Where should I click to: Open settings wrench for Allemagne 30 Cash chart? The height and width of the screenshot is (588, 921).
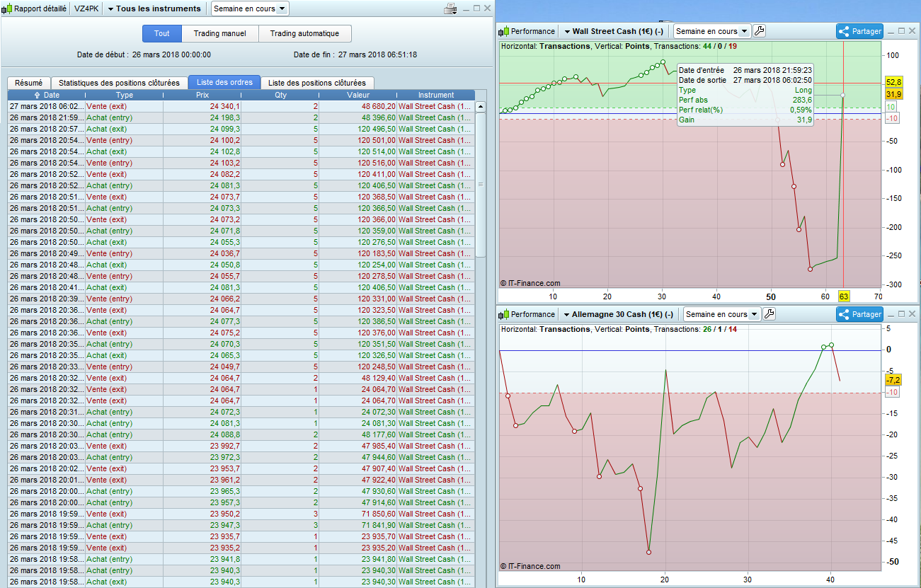(770, 314)
